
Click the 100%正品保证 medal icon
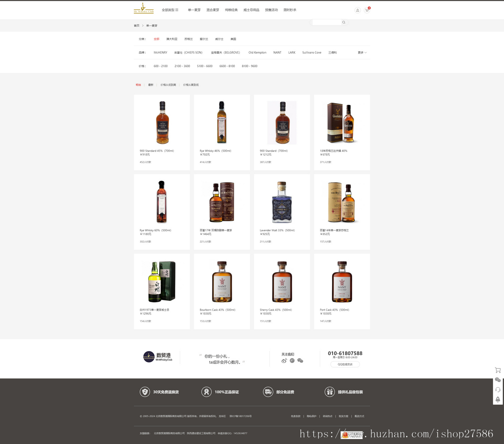click(206, 392)
